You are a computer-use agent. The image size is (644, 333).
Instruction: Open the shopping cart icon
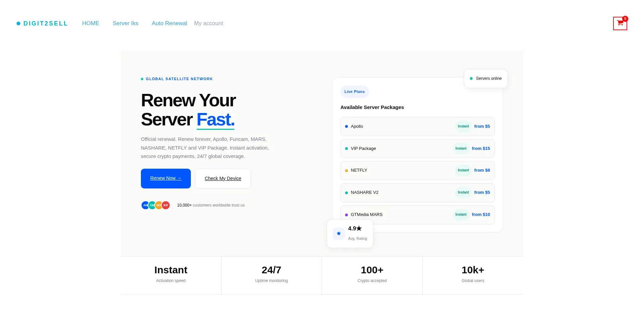pyautogui.click(x=620, y=23)
